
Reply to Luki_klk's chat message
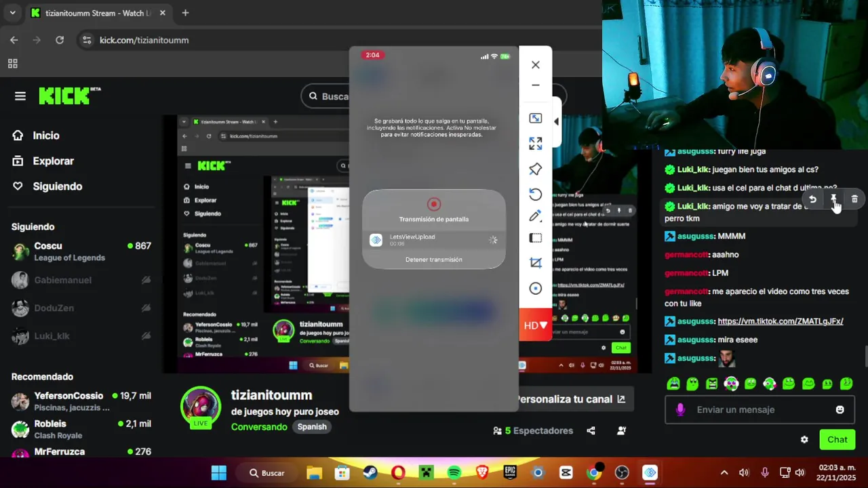tap(812, 199)
